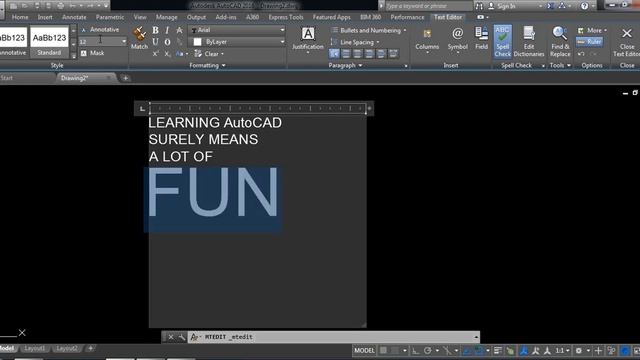This screenshot has width=640, height=360.
Task: Add a new drawing tab with plus
Action: (x=126, y=78)
